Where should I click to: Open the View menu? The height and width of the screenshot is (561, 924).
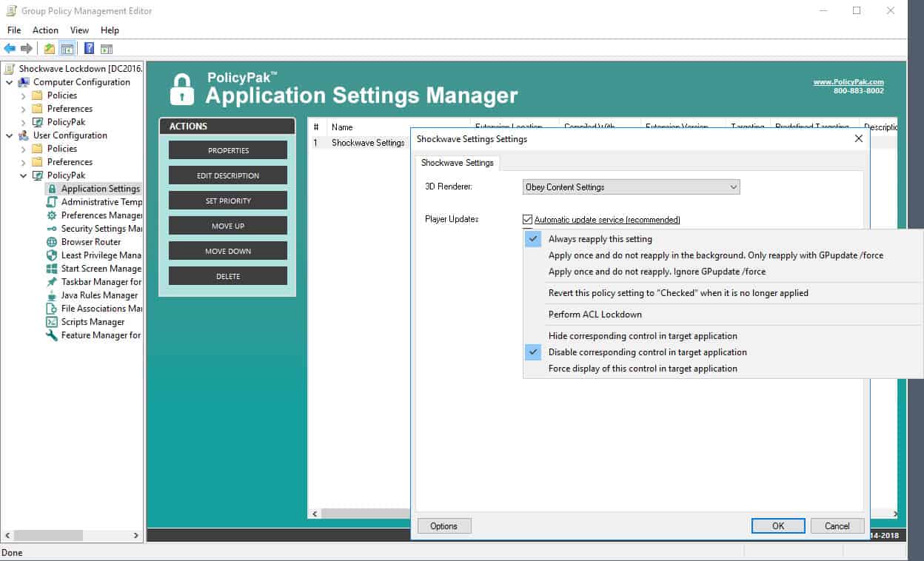click(x=79, y=30)
